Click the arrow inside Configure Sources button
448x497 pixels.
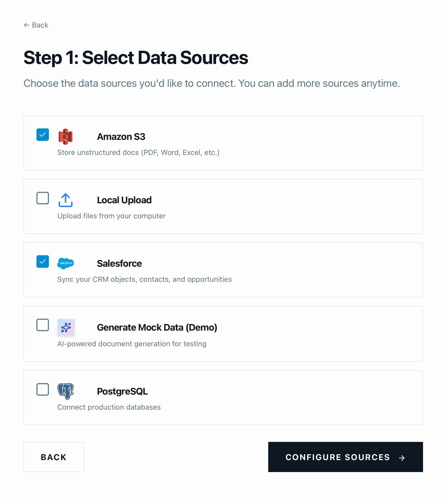click(402, 457)
